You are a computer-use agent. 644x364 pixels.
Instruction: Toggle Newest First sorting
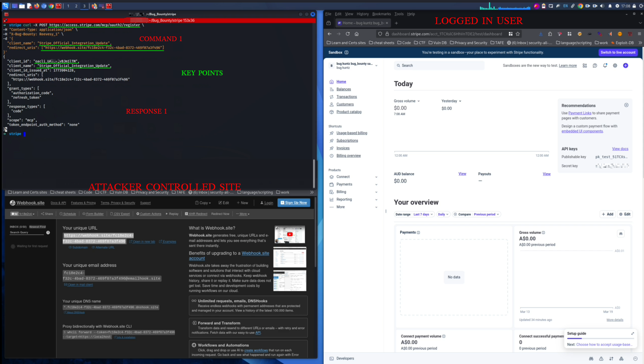(37, 227)
